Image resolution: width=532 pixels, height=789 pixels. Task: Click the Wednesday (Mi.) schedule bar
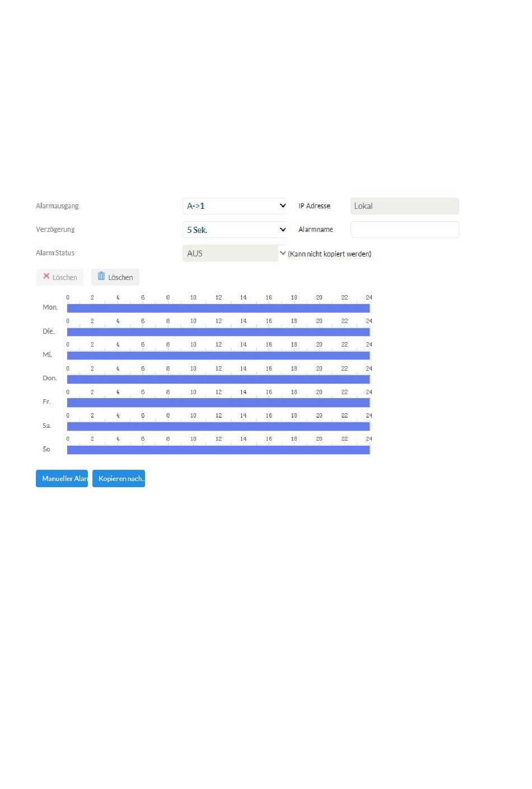point(218,356)
